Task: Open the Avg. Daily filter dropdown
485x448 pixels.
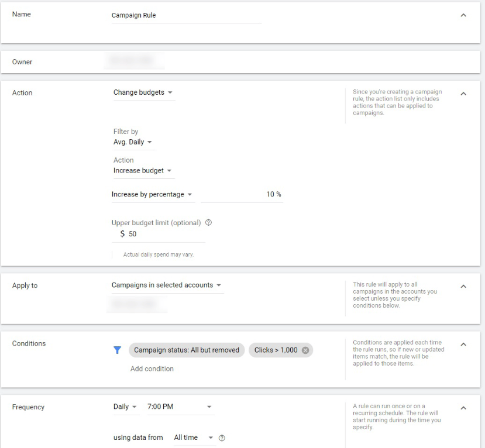Action: point(133,142)
